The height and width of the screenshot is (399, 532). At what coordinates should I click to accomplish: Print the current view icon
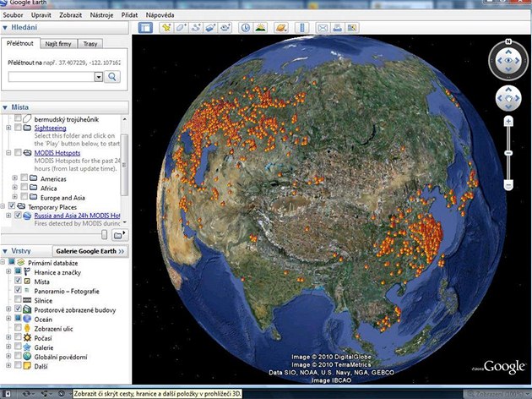337,28
